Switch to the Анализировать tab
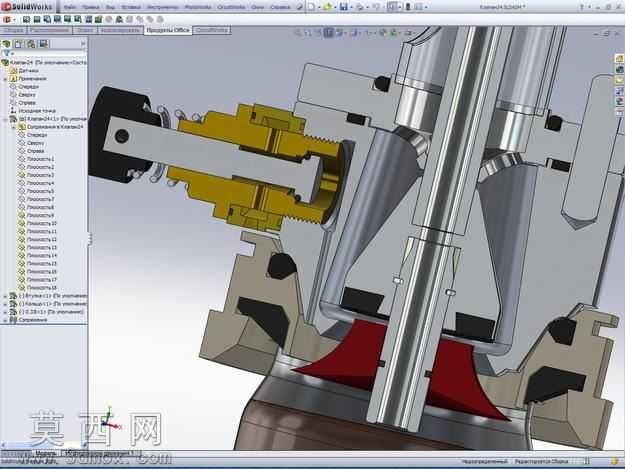This screenshot has width=625, height=469. [120, 30]
